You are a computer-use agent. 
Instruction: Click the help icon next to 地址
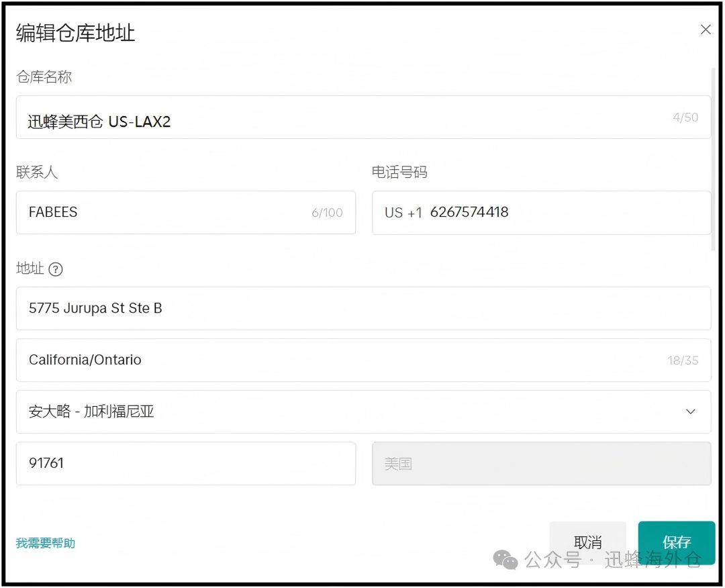[56, 269]
